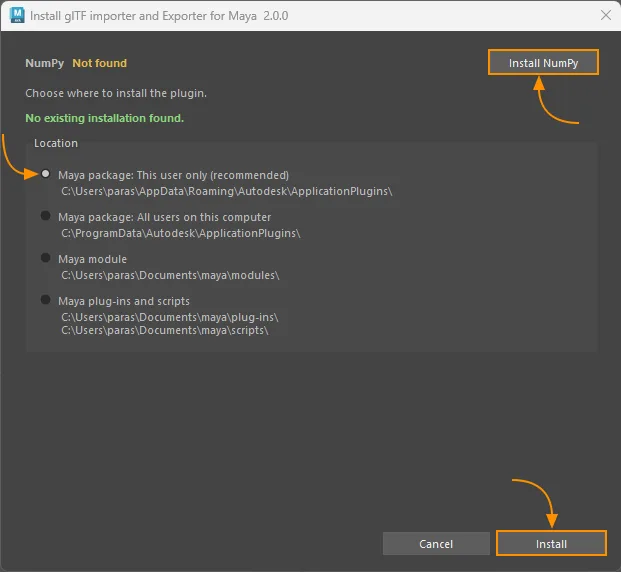Select the Maya module radio option
The width and height of the screenshot is (621, 572).
(x=46, y=258)
